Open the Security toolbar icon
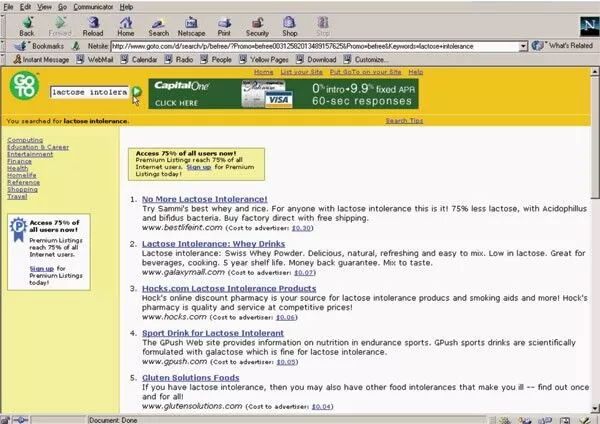The width and height of the screenshot is (600, 424). coord(257,24)
